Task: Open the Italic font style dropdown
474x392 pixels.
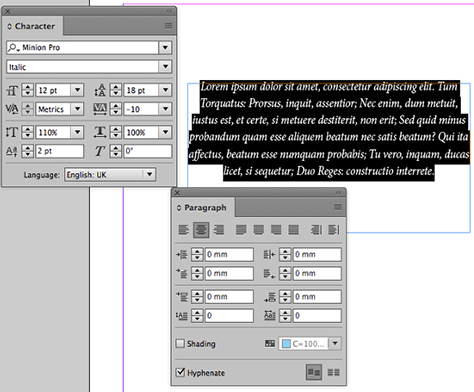Action: pos(165,67)
